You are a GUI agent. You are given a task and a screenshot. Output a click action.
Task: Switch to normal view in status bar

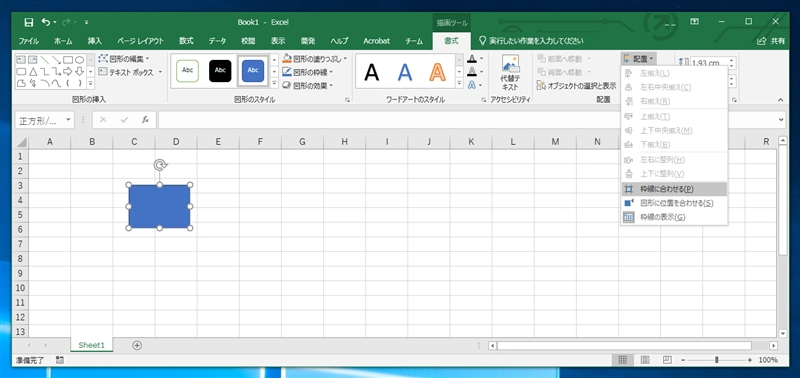[x=622, y=360]
